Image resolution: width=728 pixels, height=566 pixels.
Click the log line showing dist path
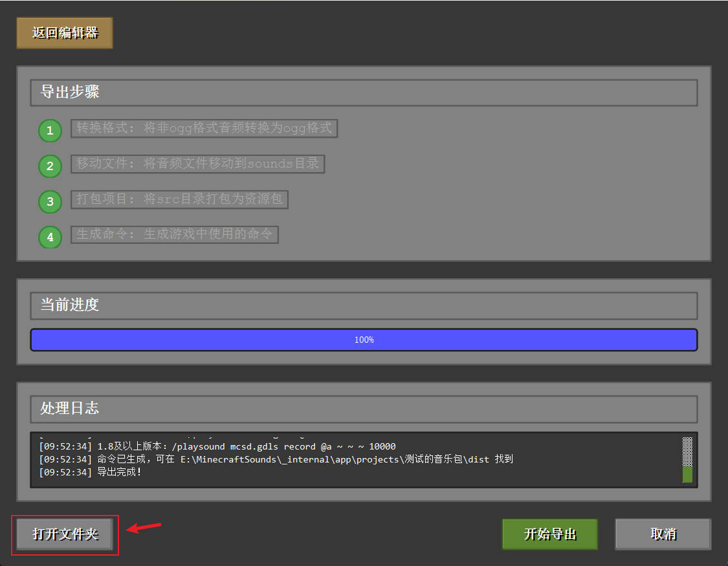(x=276, y=459)
